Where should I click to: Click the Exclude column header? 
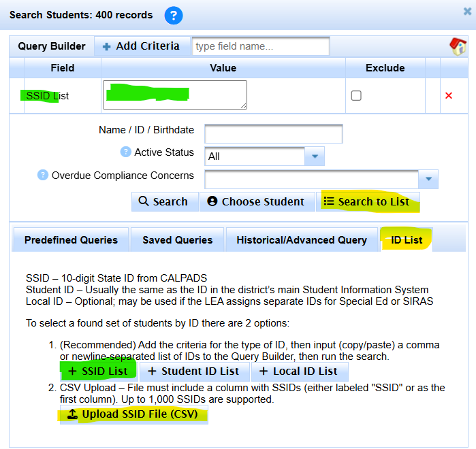(x=385, y=67)
